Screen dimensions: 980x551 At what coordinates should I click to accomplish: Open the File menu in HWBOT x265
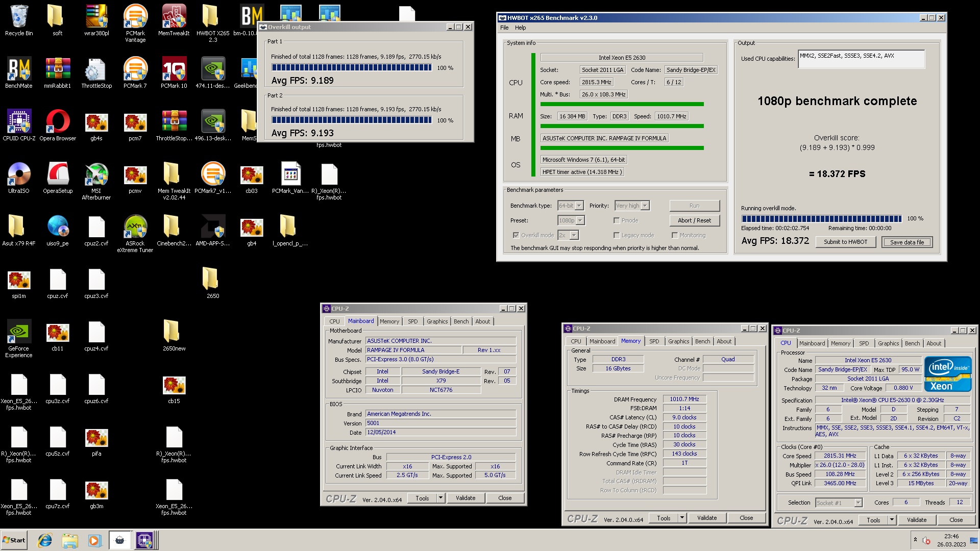504,28
